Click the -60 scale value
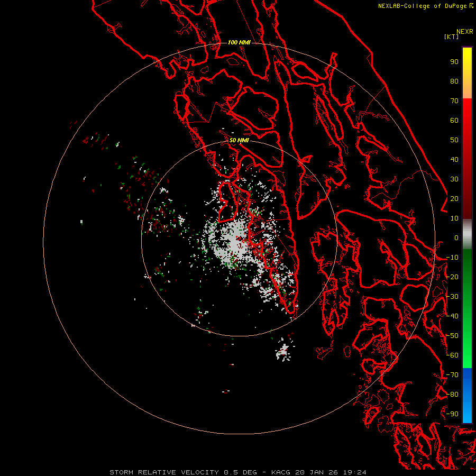Screen dimensions: 476x476 point(452,355)
